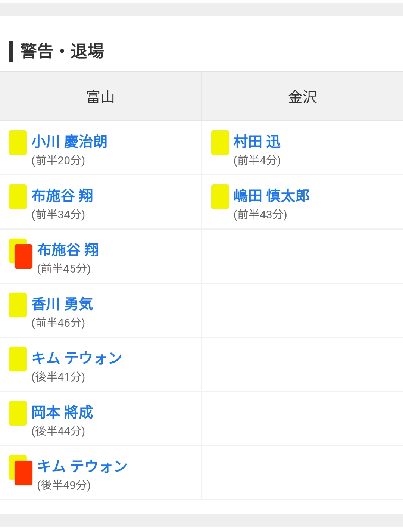This screenshot has width=403, height=532.
Task: Select the 富山 team column header
Action: [100, 97]
